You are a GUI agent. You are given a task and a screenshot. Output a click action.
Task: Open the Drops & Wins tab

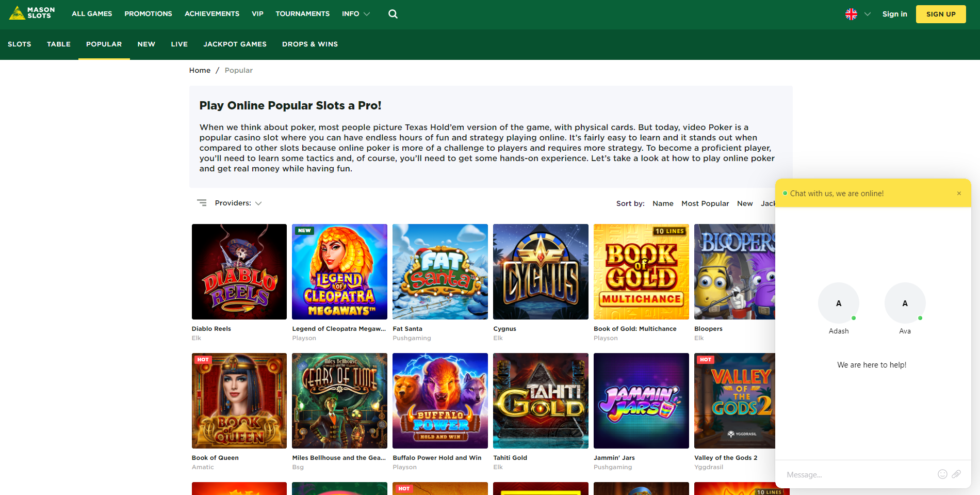click(310, 44)
